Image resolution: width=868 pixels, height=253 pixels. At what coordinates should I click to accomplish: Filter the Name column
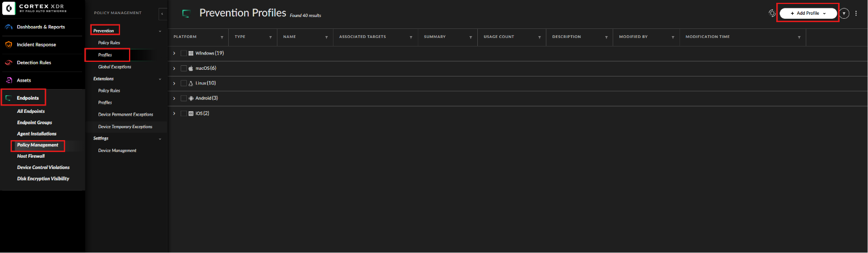tap(327, 37)
